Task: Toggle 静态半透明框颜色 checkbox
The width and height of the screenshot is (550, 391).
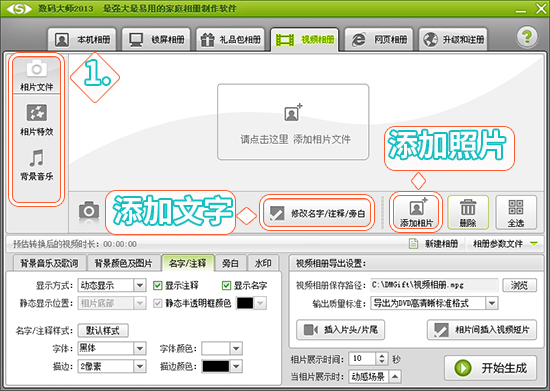Action: coord(157,303)
